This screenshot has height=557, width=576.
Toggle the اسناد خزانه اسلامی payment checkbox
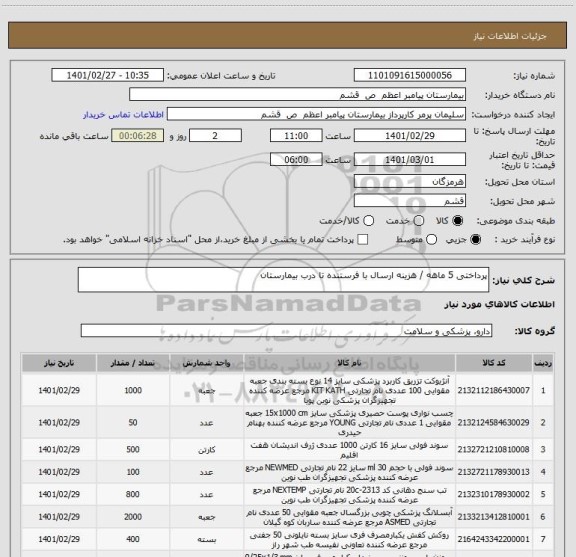(x=363, y=240)
